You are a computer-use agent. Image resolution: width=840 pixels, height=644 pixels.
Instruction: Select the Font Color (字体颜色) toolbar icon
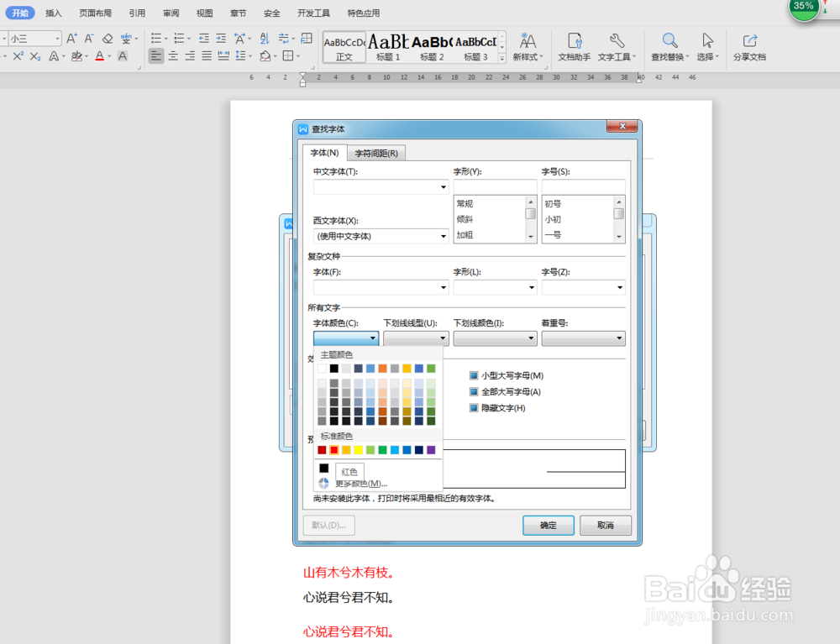coord(99,55)
